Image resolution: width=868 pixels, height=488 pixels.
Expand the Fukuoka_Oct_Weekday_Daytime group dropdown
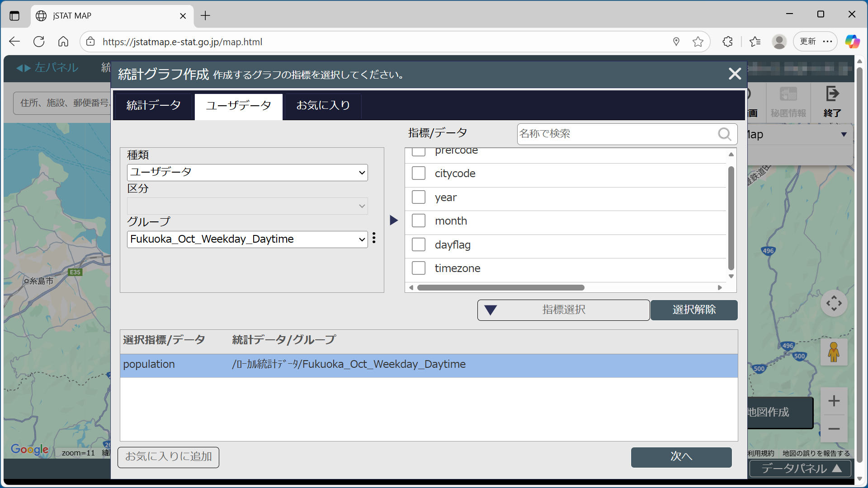[247, 239]
